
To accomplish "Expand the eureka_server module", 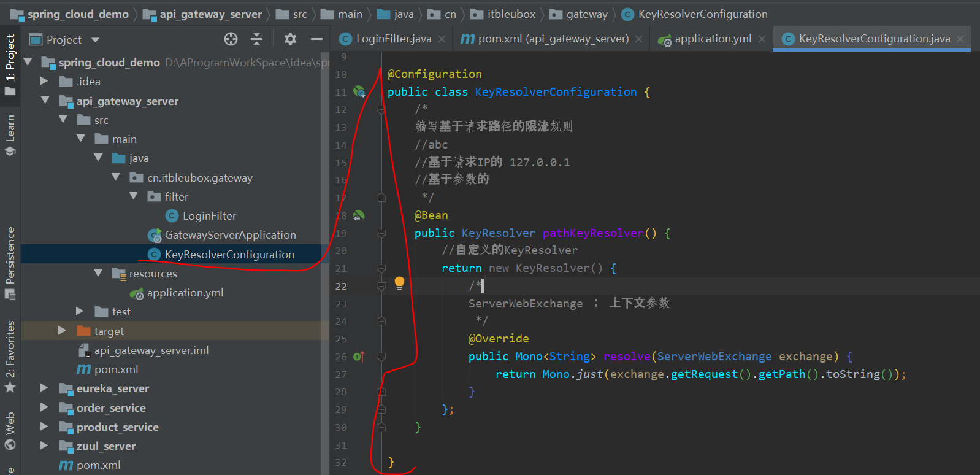I will [44, 388].
